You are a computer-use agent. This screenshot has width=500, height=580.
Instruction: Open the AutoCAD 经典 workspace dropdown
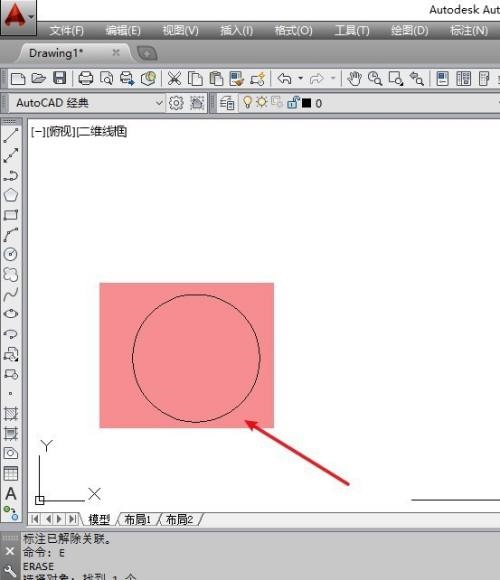159,103
